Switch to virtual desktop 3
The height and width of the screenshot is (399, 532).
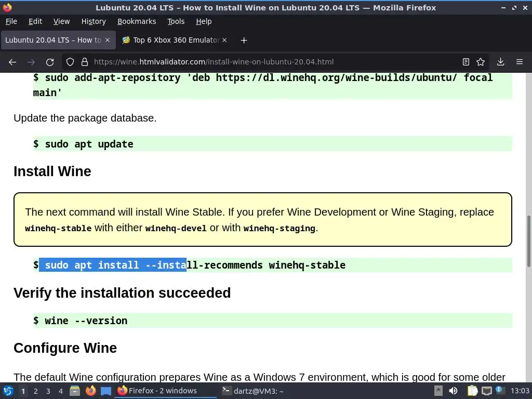48,391
